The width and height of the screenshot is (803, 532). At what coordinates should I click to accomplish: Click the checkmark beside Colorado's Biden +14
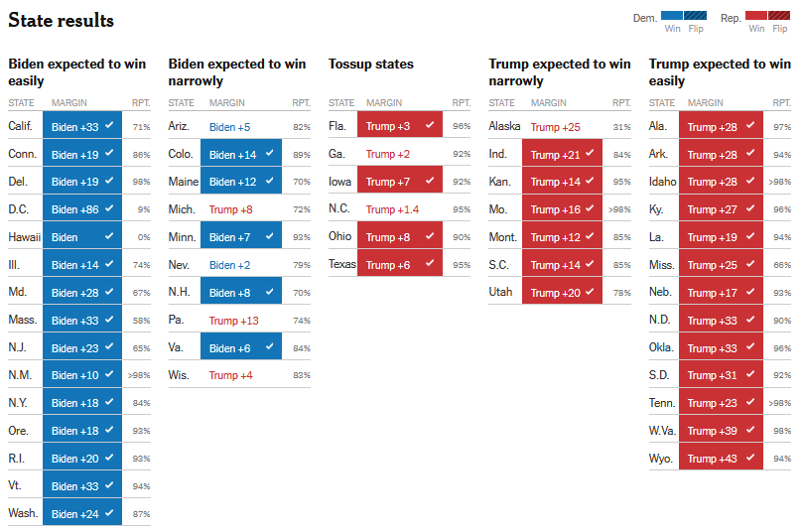269,153
